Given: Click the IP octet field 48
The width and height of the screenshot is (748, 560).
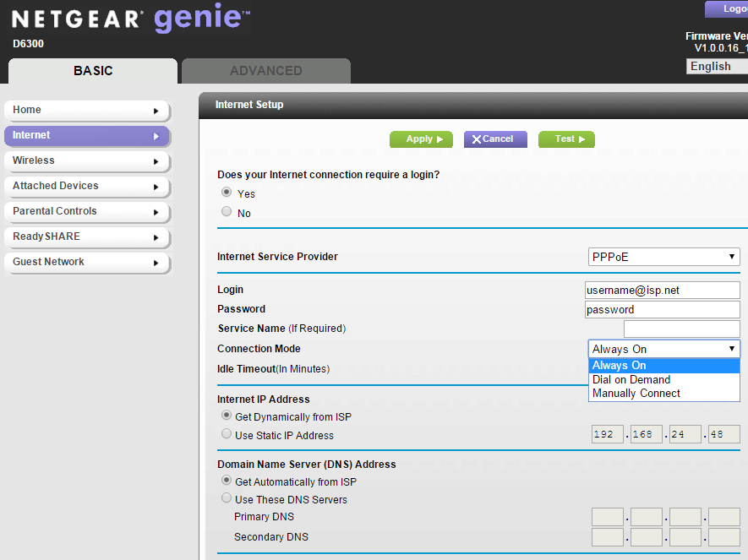Looking at the screenshot, I should pos(724,435).
